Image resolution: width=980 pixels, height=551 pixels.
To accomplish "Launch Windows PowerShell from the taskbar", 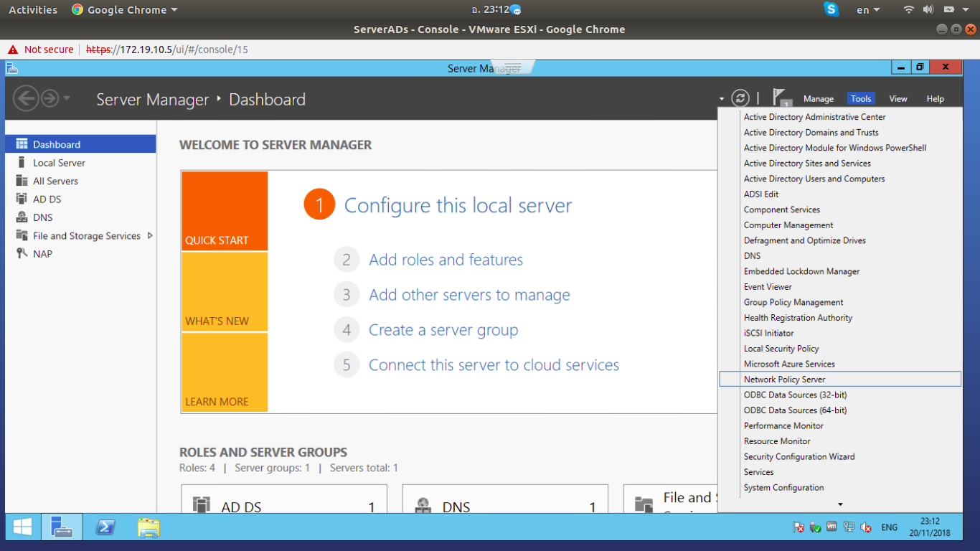I will pos(105,527).
